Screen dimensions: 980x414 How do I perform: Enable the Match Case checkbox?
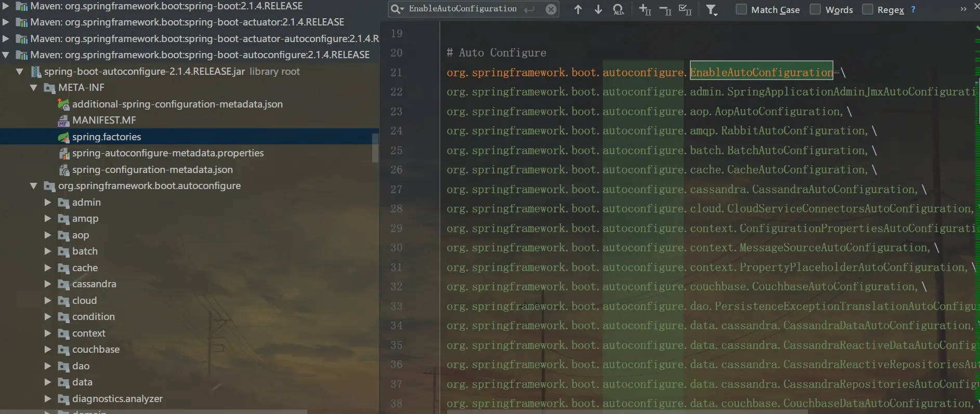coord(741,9)
